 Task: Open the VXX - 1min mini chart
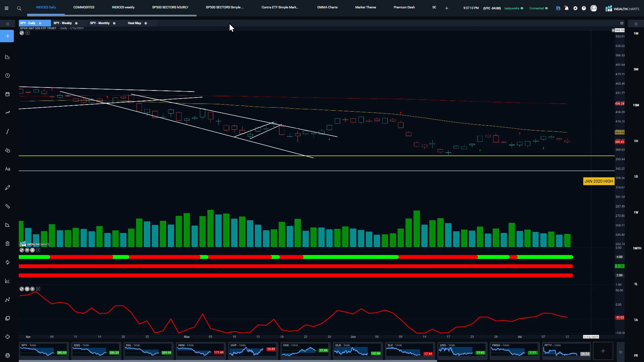pos(305,351)
